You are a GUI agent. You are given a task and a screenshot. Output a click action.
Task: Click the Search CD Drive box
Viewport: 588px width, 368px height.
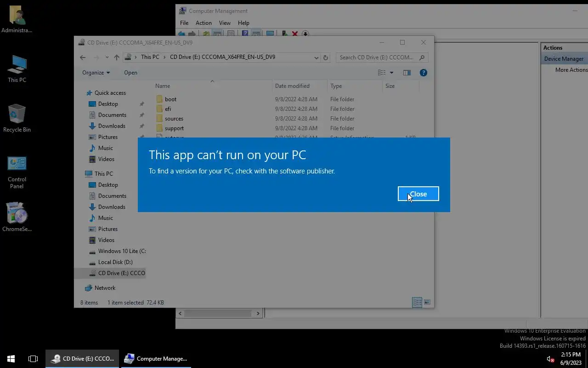tap(382, 57)
